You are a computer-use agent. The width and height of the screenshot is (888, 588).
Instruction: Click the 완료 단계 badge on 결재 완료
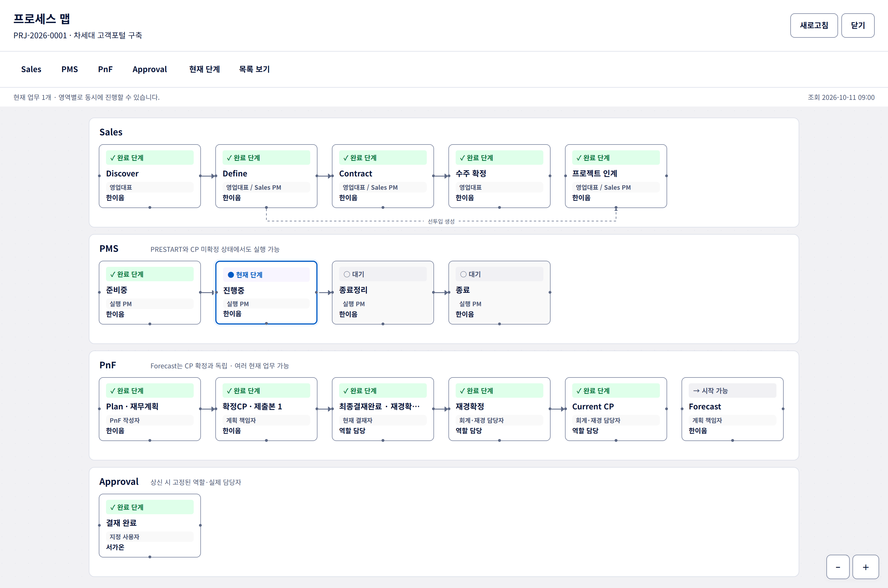(150, 507)
